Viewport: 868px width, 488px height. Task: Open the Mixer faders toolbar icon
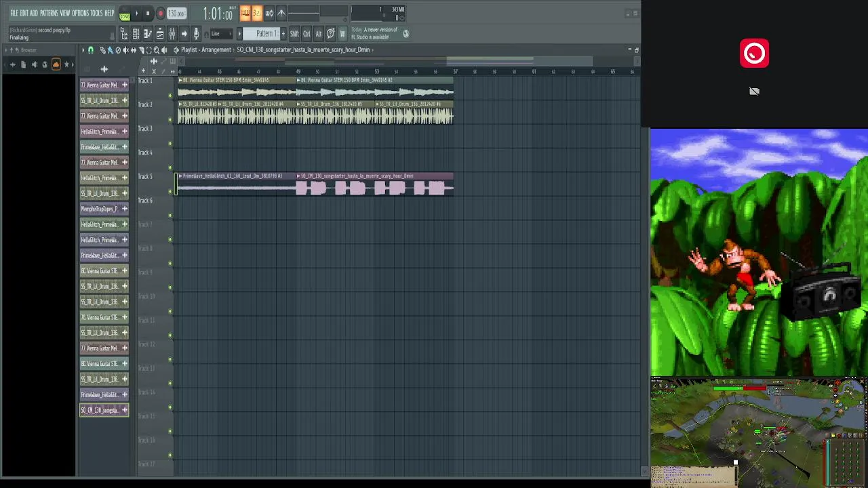coord(172,33)
